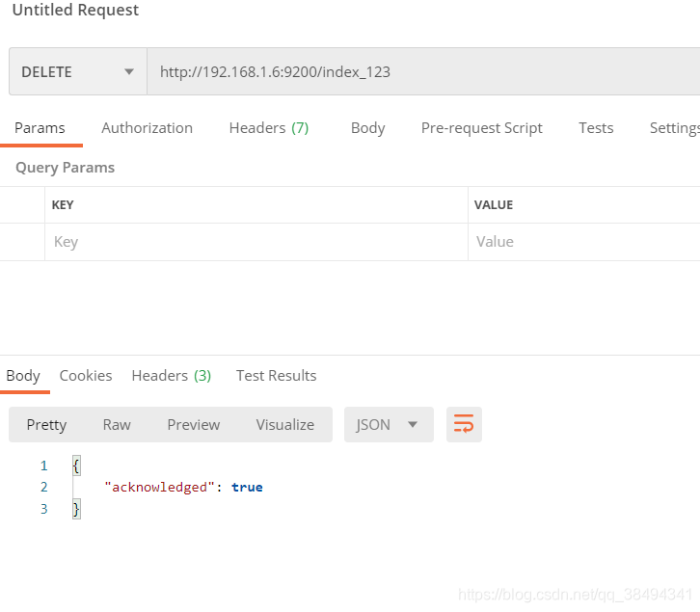Open the request Headers (7) tab
The height and width of the screenshot is (612, 700).
pyautogui.click(x=268, y=128)
